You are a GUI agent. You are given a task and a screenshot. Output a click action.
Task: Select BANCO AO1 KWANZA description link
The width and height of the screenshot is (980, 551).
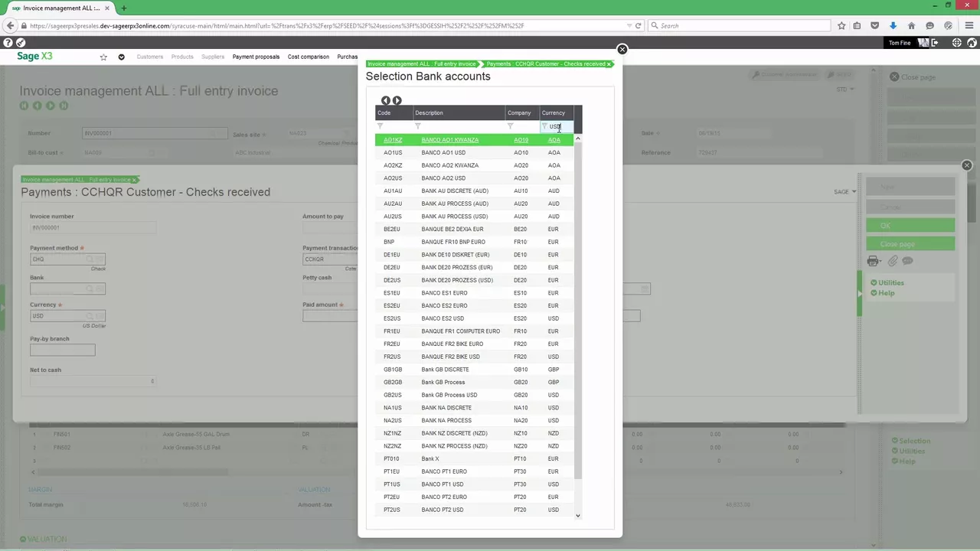point(449,140)
